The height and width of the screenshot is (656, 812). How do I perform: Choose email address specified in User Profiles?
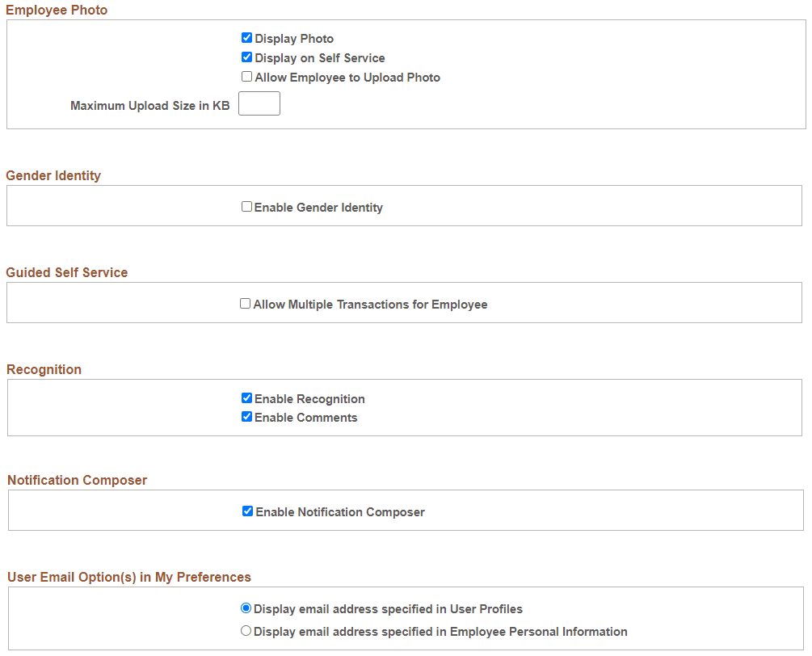246,608
